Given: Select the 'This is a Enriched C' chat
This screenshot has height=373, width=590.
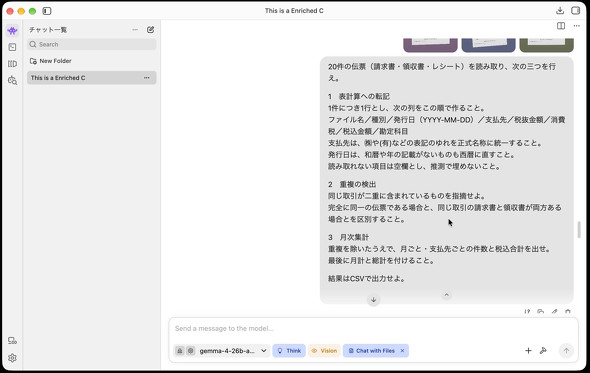Looking at the screenshot, I should pos(91,78).
